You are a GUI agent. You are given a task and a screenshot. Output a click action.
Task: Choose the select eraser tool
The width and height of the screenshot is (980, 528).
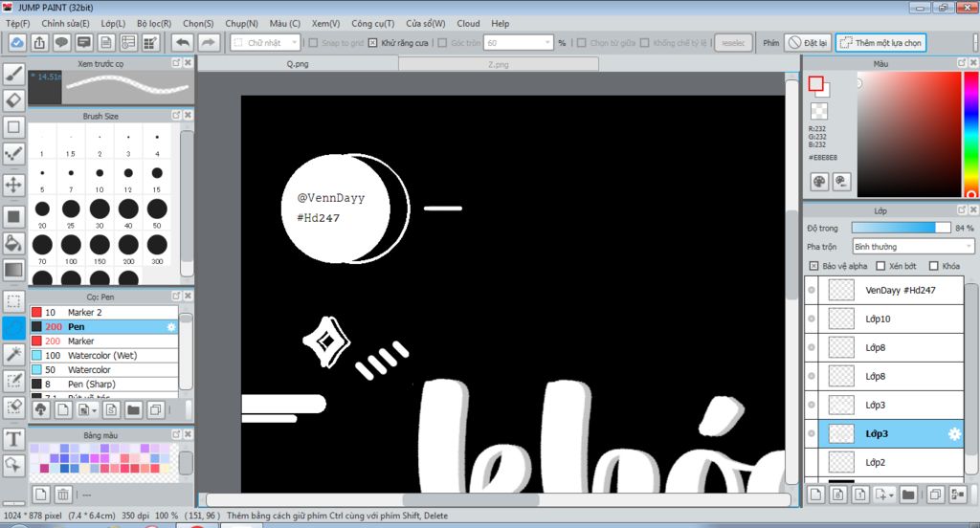(x=13, y=407)
